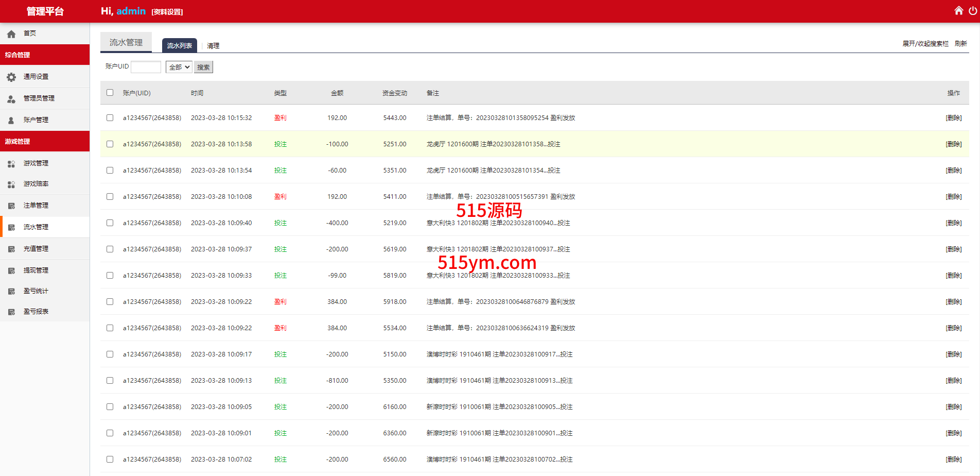Toggle 展开/收起搜索栏 search bar expander

[925, 44]
